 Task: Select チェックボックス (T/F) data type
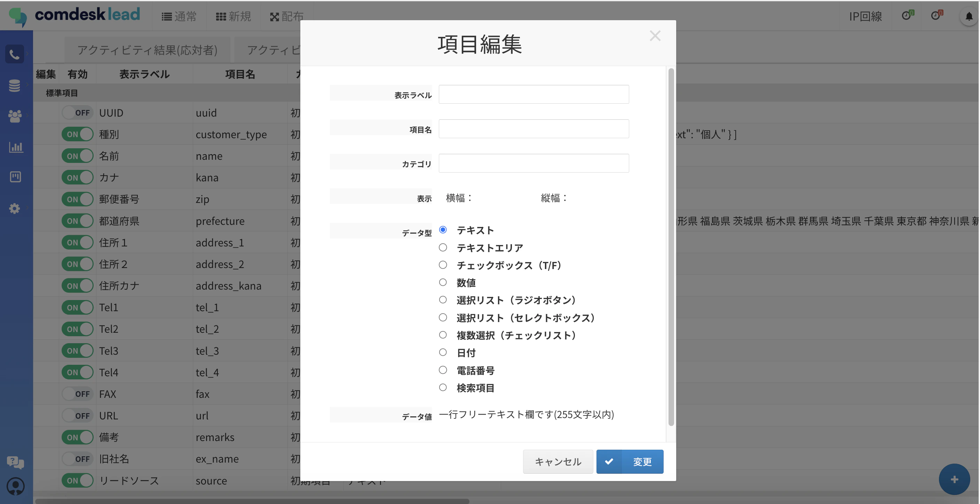442,265
